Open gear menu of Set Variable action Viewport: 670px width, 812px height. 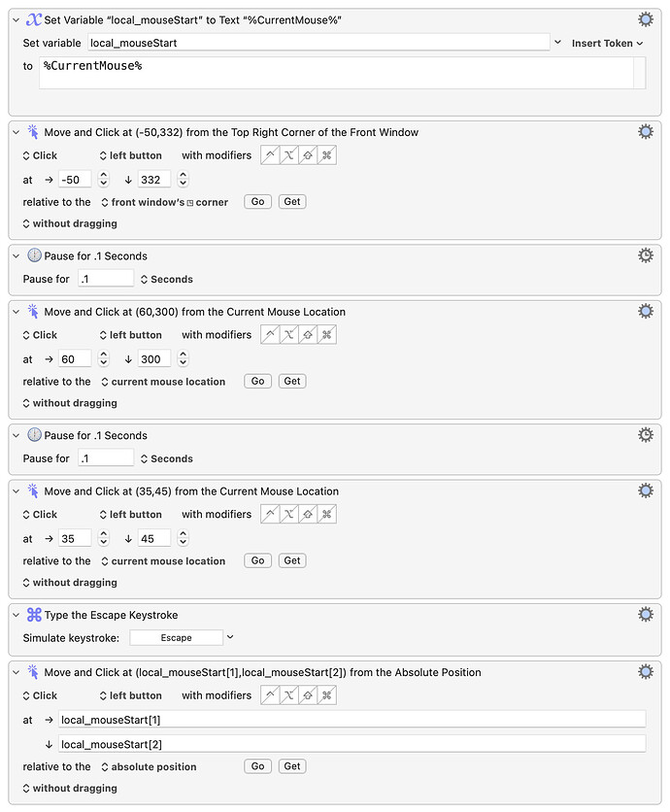pyautogui.click(x=645, y=19)
